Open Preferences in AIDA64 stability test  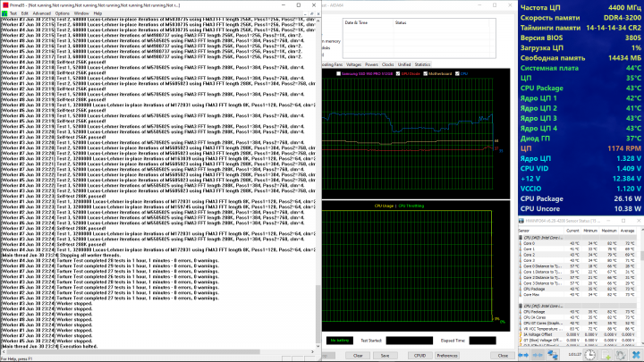[x=447, y=356]
